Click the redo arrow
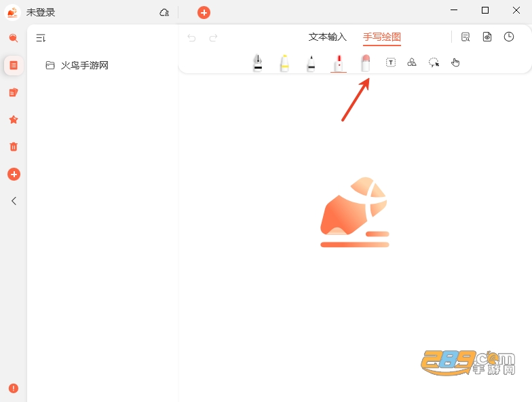Screen dimensions: 532x402 click(213, 38)
